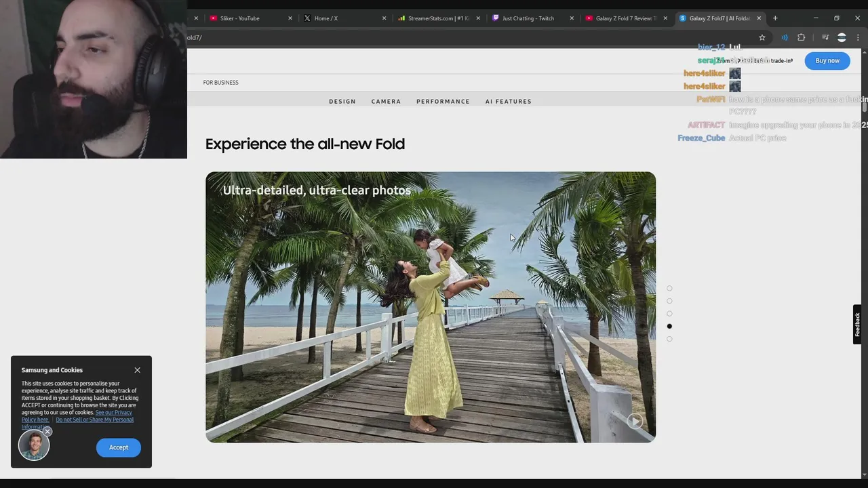
Task: Jump to the PERFORMANCE section
Action: 443,102
